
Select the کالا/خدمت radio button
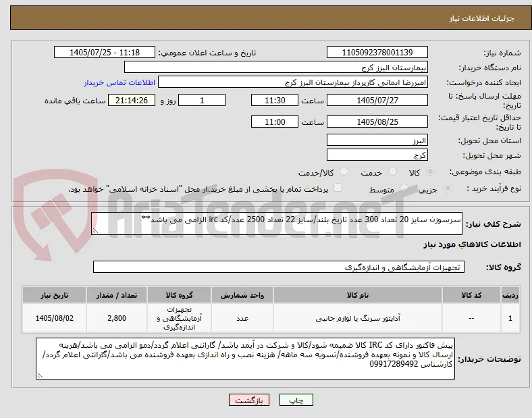point(344,172)
